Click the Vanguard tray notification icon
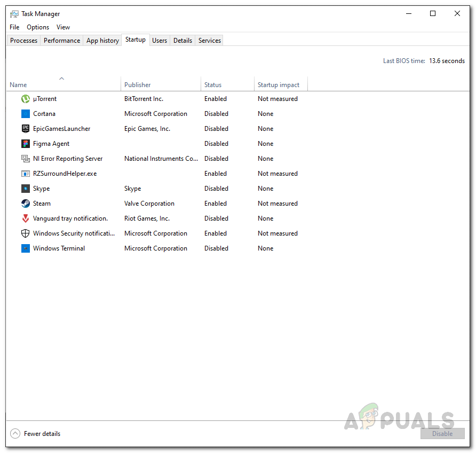 pyautogui.click(x=26, y=218)
